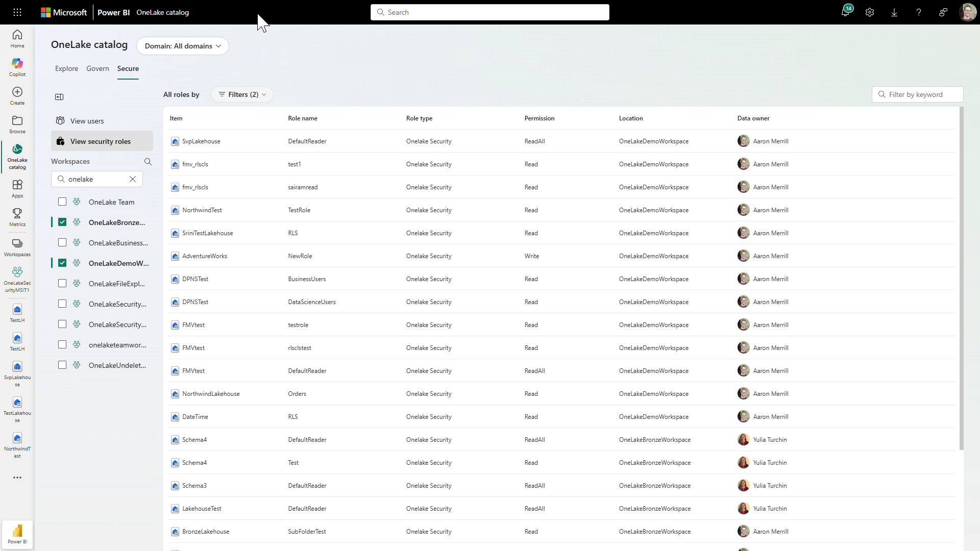Enable the OneLakeFileExpl workspace checkbox
This screenshot has width=980, height=551.
pyautogui.click(x=62, y=283)
